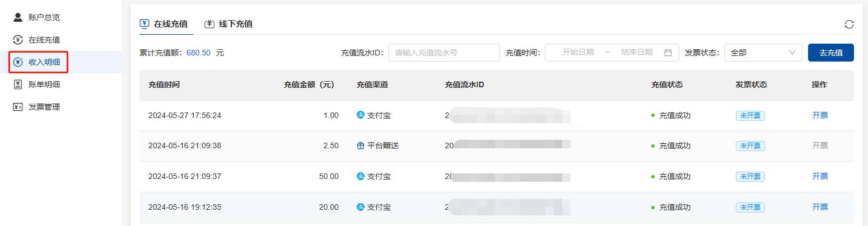868x226 pixels.
Task: Switch to the 线下充值 tab
Action: [x=228, y=24]
